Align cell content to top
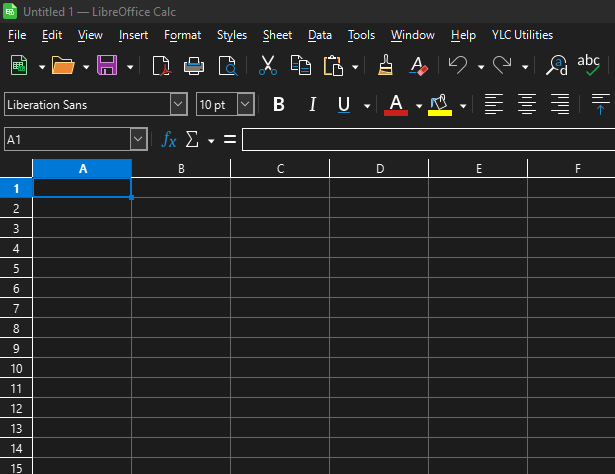The width and height of the screenshot is (615, 474). [x=600, y=104]
